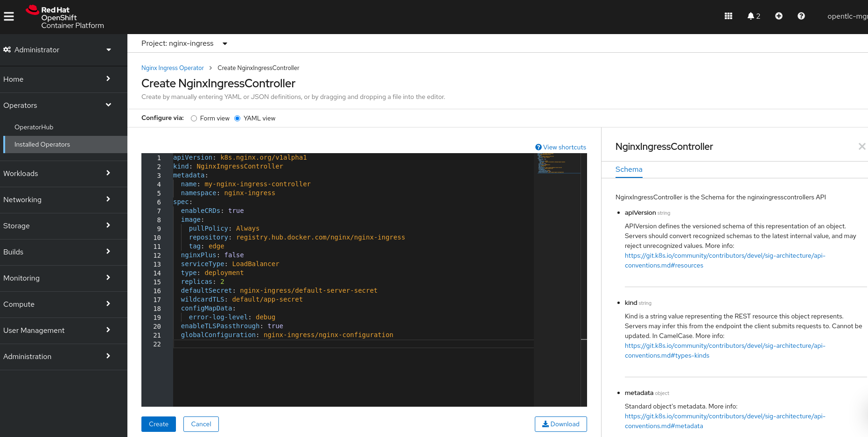Open the Administrator perspective switcher
The image size is (868, 437).
(x=57, y=50)
